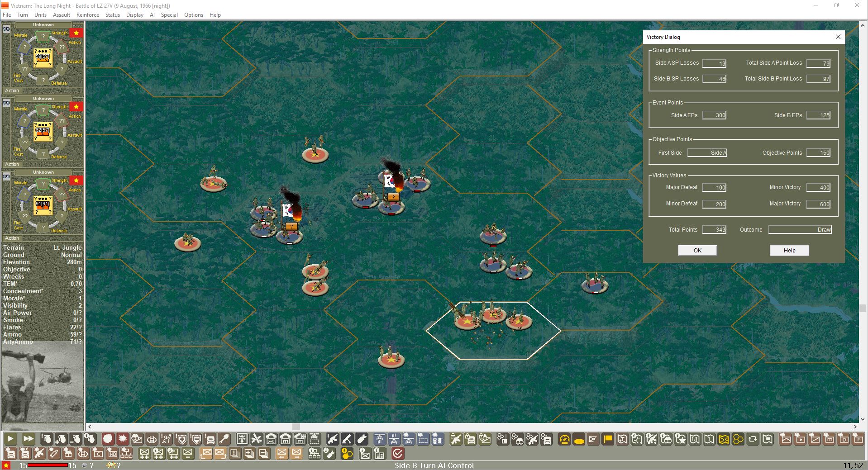This screenshot has height=470, width=868.
Task: Click the yellow speedometer gauge icon
Action: click(564, 439)
